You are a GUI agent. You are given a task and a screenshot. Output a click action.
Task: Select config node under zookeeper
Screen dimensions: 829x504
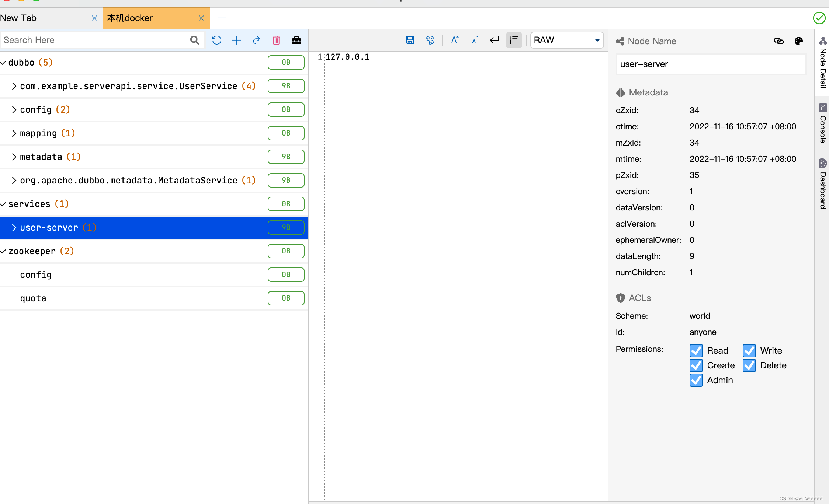[154, 275]
